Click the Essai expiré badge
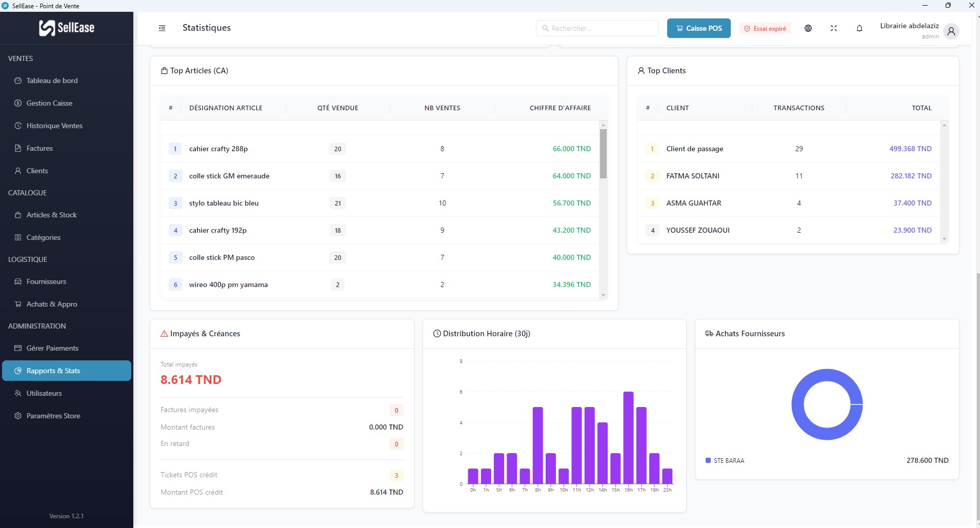Image resolution: width=980 pixels, height=528 pixels. 765,29
